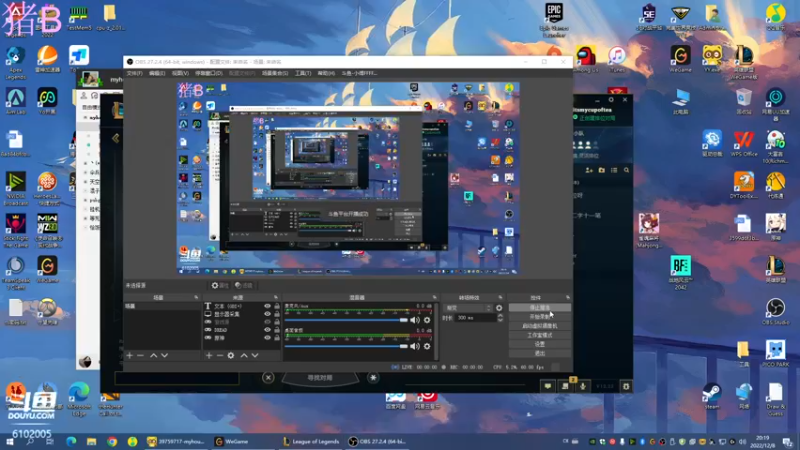Open 桌面音频 audio settings gear

click(427, 346)
